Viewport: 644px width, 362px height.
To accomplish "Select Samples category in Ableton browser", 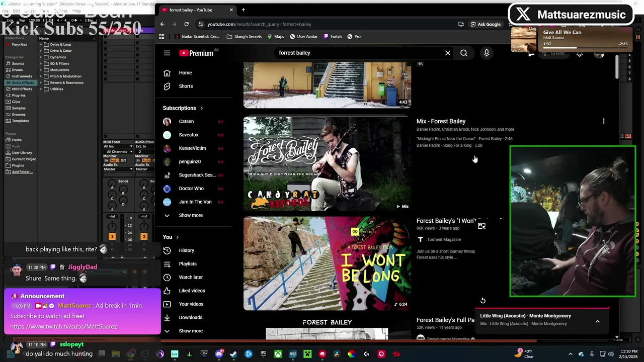I will pyautogui.click(x=19, y=108).
